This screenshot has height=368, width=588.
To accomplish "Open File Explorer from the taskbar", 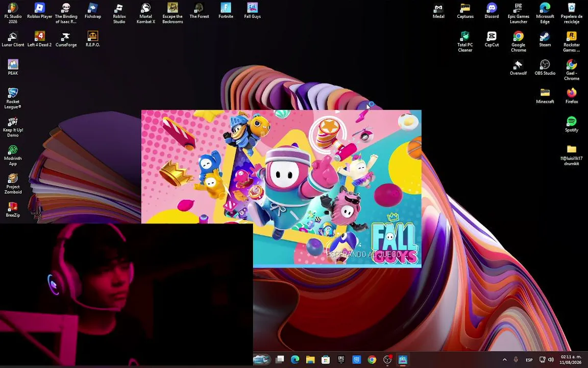I will [x=310, y=360].
